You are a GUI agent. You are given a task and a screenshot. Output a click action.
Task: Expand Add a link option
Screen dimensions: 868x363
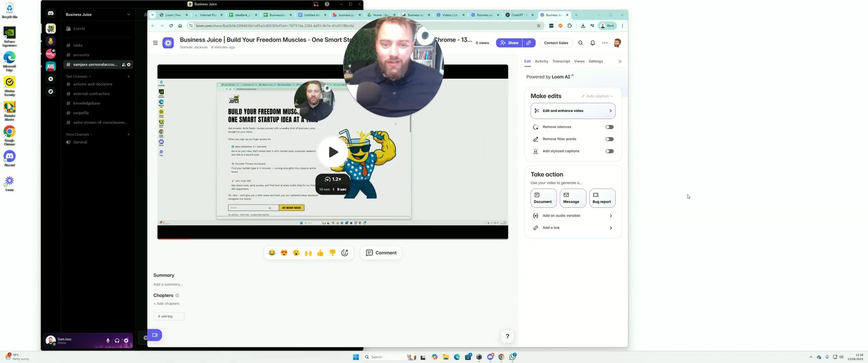[x=573, y=228]
